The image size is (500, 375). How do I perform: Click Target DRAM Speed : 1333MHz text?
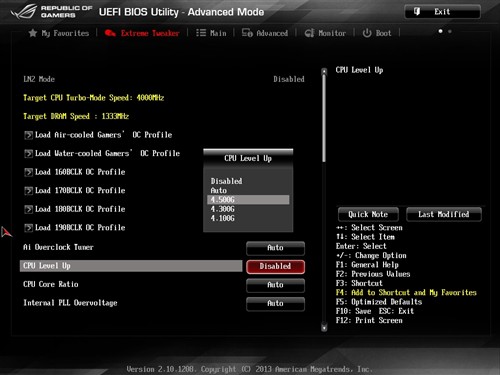coord(76,116)
